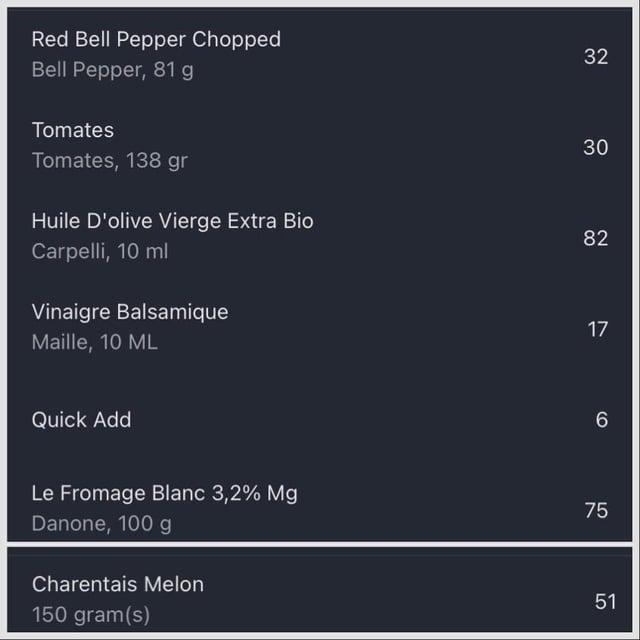Click the 32 calorie value

click(596, 56)
